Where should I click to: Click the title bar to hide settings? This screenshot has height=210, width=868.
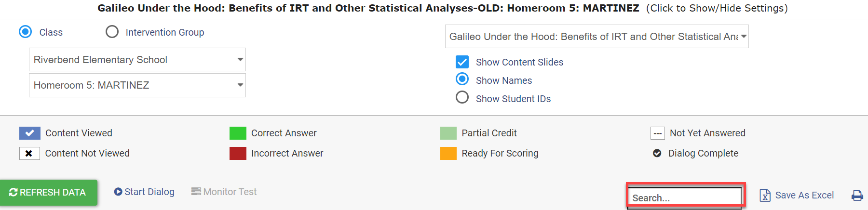[443, 8]
